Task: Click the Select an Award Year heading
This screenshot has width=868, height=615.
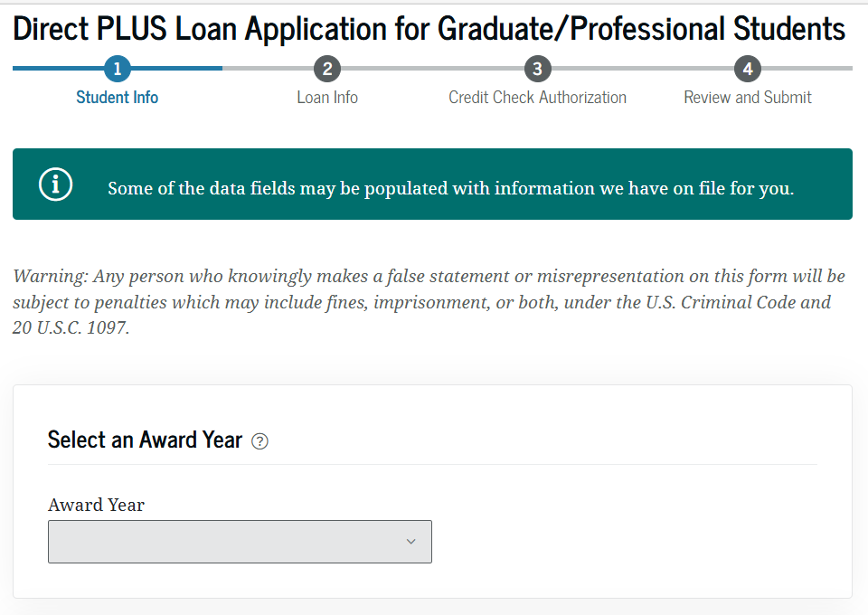Action: click(x=145, y=440)
